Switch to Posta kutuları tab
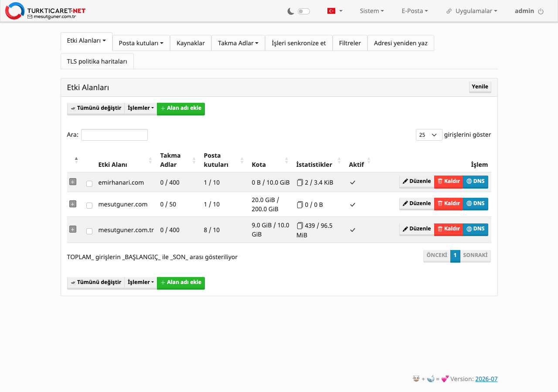This screenshot has height=392, width=558. pos(141,43)
